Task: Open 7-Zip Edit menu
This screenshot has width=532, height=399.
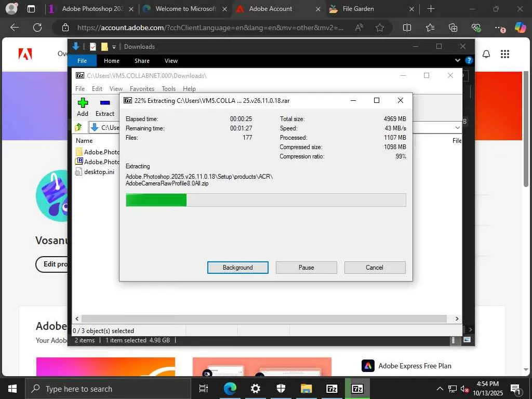Action: pyautogui.click(x=97, y=88)
